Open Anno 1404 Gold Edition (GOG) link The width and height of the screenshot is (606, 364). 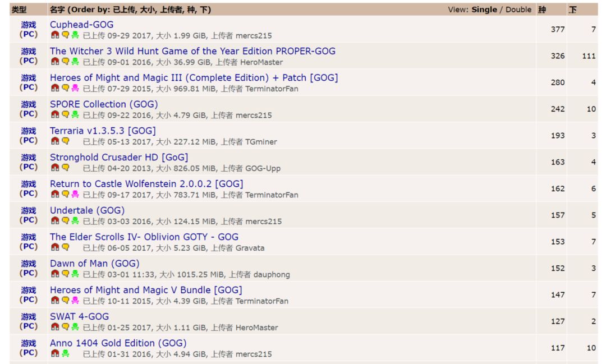pos(118,343)
